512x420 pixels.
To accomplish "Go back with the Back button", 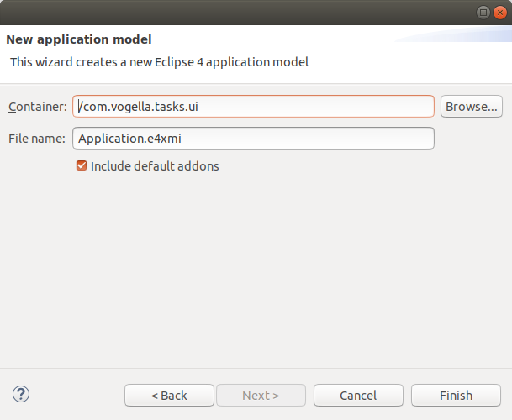I will point(169,395).
